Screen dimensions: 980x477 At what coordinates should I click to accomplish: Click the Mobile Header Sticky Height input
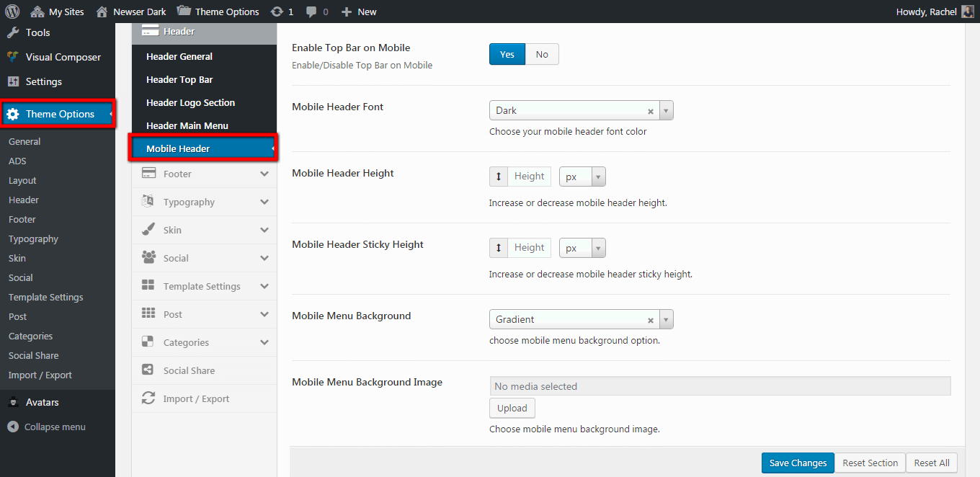pos(529,248)
